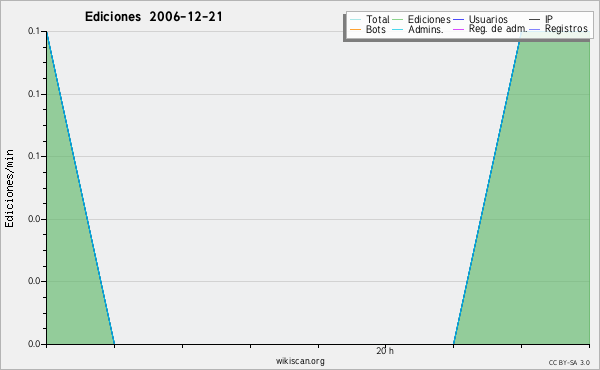This screenshot has width=600, height=370.
Task: Select the Registros legend entry
Action: tap(558, 29)
